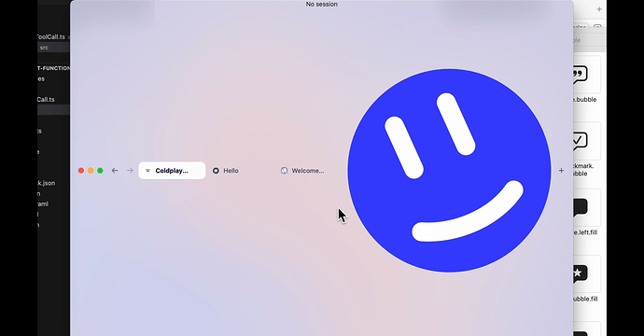The height and width of the screenshot is (336, 644).
Task: Close the browser window with red button
Action: (x=81, y=171)
